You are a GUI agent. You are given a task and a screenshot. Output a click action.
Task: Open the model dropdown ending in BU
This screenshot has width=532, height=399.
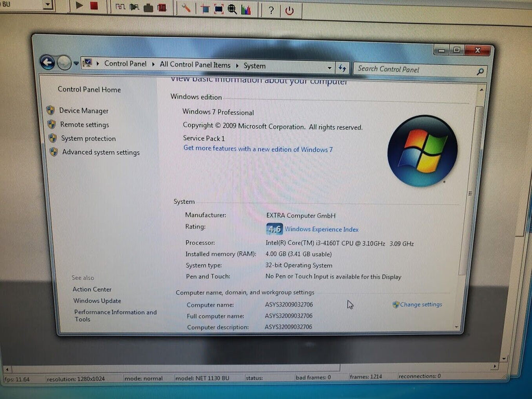point(48,4)
